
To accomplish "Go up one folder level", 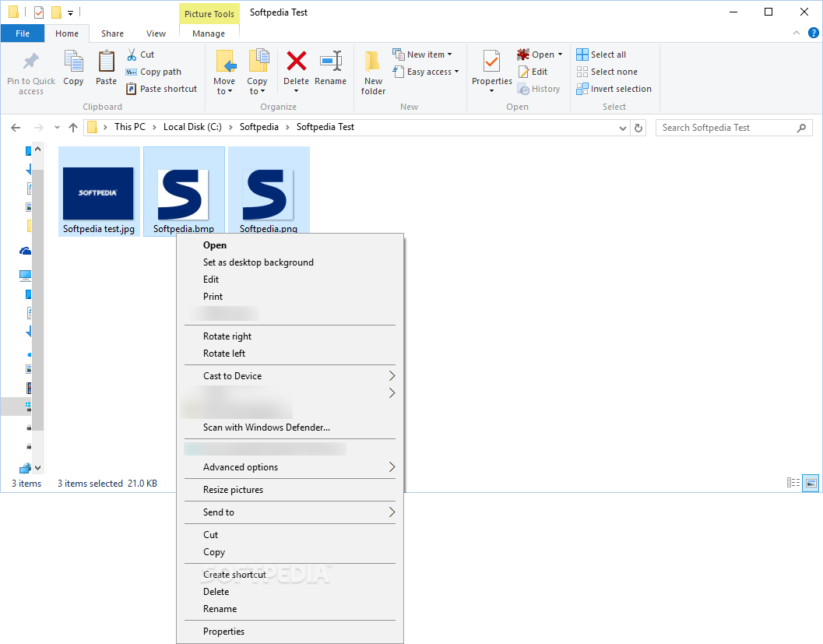I will click(73, 128).
